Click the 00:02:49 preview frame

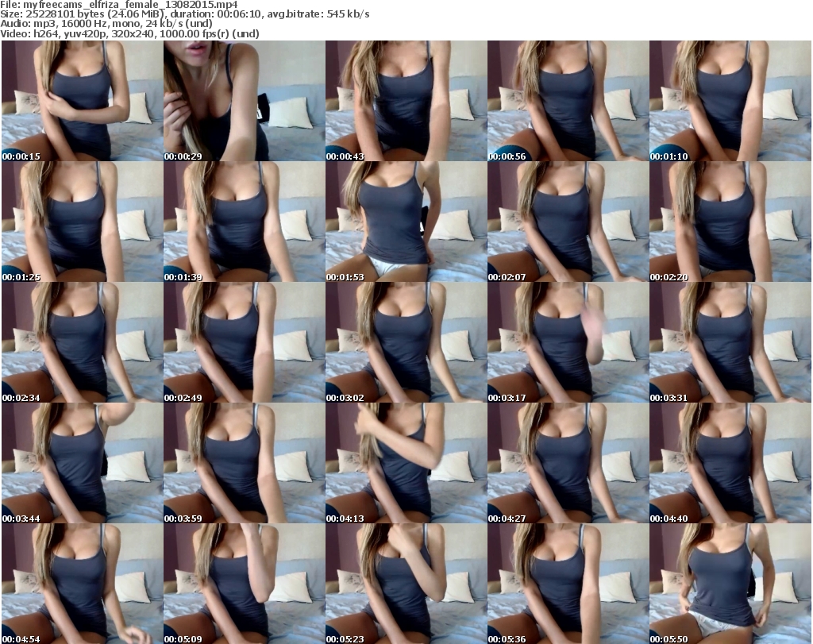point(245,343)
